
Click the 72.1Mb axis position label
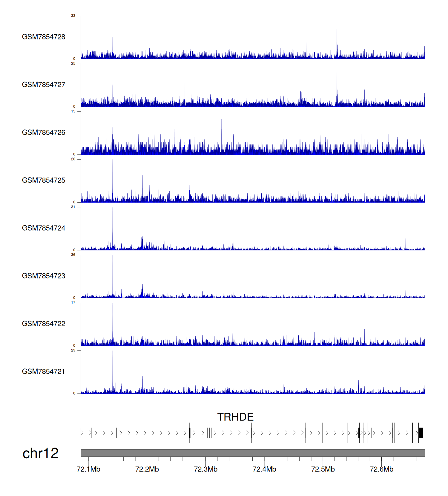click(x=88, y=469)
